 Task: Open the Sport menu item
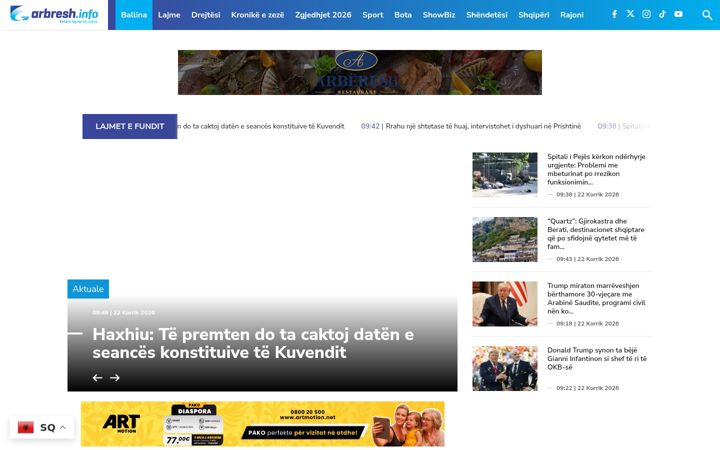point(372,15)
